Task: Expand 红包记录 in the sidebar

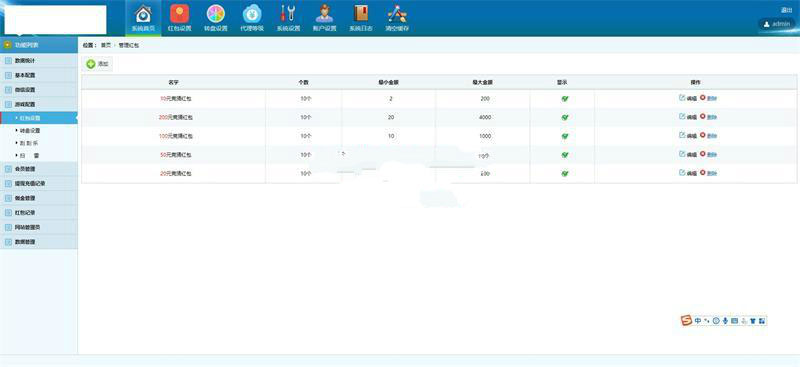Action: pos(39,212)
